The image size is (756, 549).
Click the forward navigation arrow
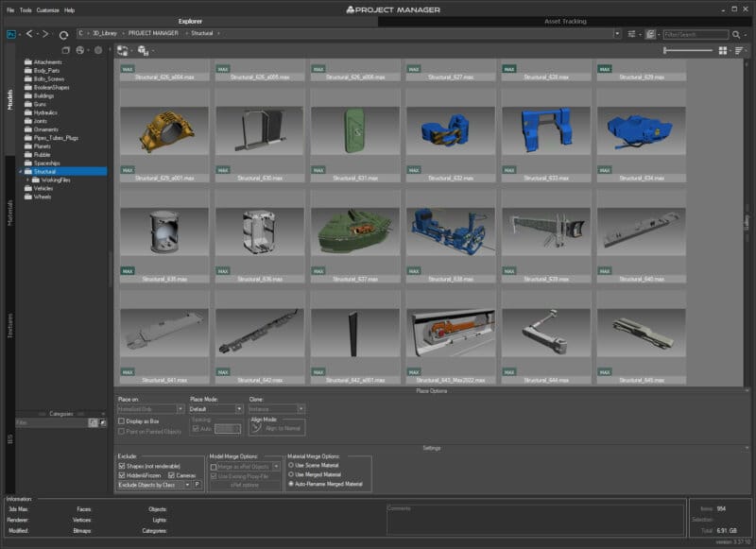point(45,34)
